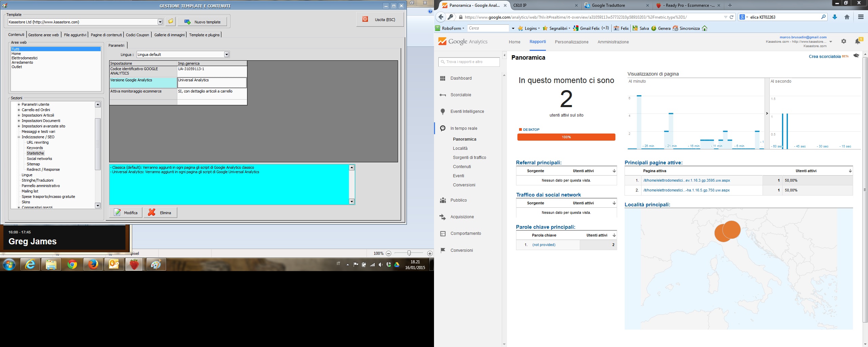
Task: Switch to the Google Traduttore browser tab
Action: (x=616, y=5)
